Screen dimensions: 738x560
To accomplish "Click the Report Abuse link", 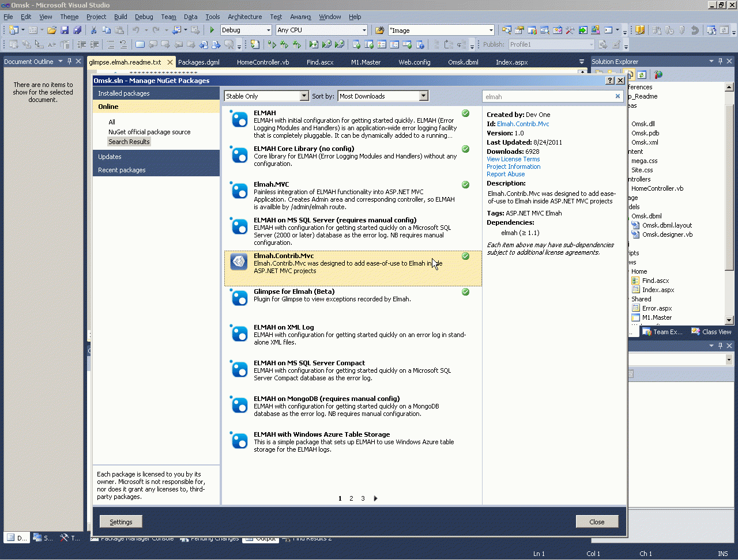I will (506, 174).
